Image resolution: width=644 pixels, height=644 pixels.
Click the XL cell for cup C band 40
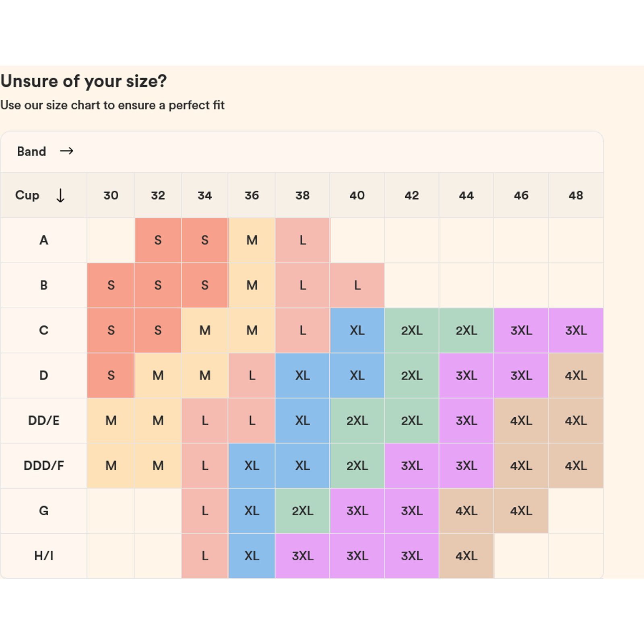357,330
